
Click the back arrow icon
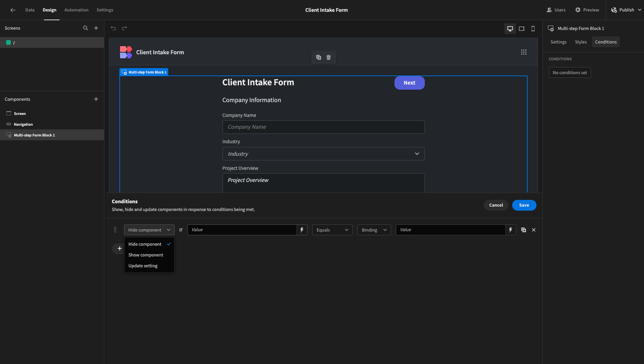tap(13, 10)
